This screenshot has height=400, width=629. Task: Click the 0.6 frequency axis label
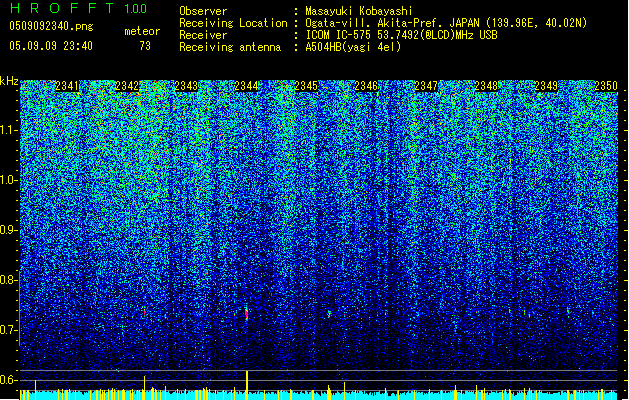(x=8, y=380)
